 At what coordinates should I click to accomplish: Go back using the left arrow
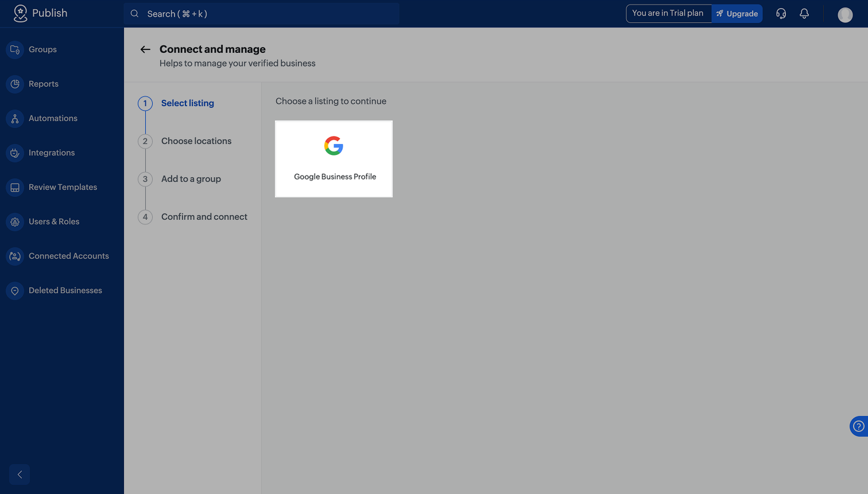[145, 49]
